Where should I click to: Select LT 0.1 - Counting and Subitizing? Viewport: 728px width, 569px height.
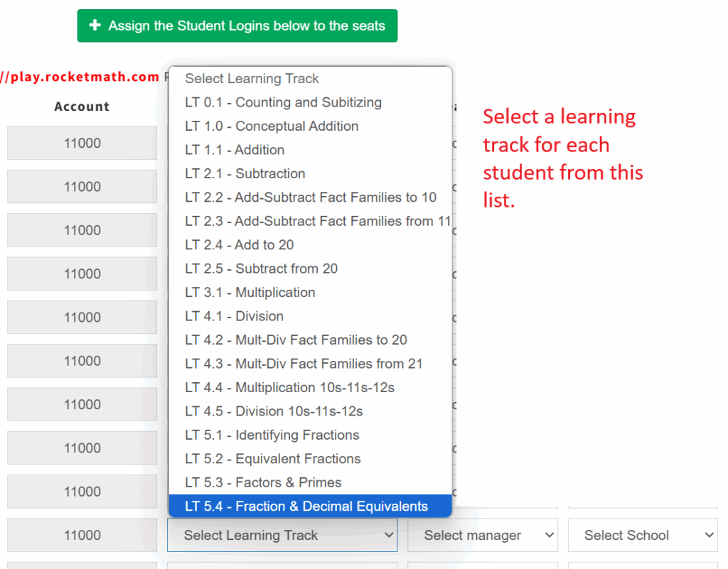282,102
